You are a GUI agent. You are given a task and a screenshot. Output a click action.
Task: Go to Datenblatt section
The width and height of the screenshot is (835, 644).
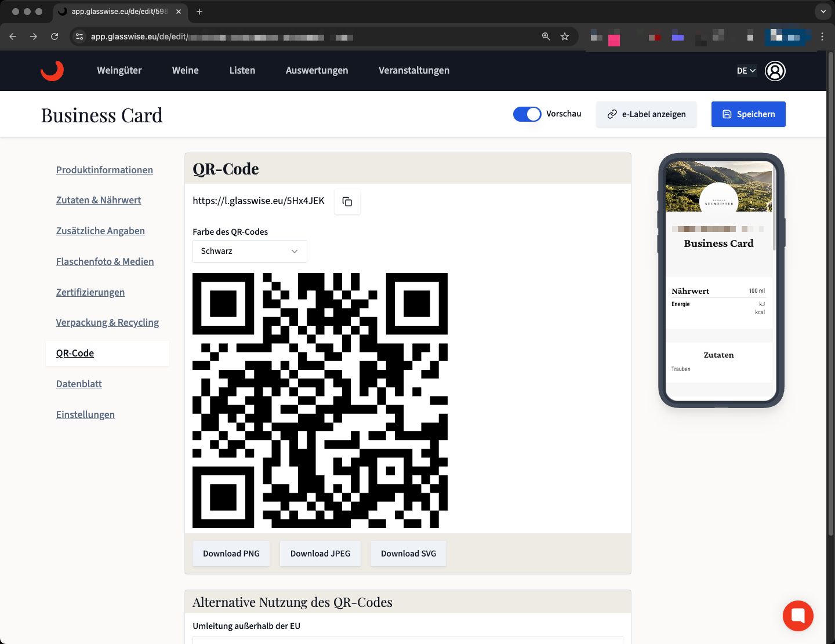tap(79, 384)
